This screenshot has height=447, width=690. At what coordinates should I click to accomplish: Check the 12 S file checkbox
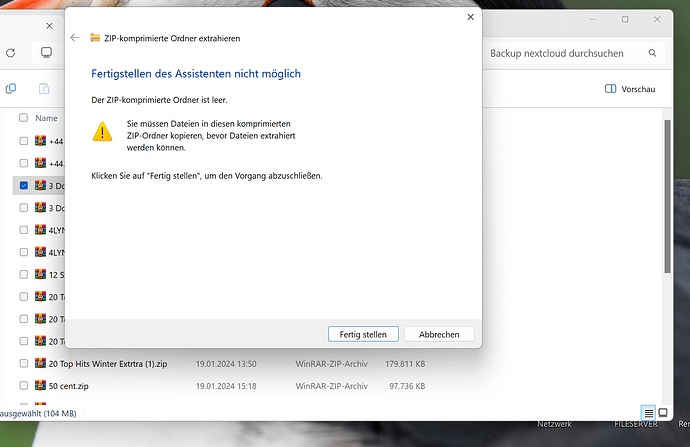[24, 275]
